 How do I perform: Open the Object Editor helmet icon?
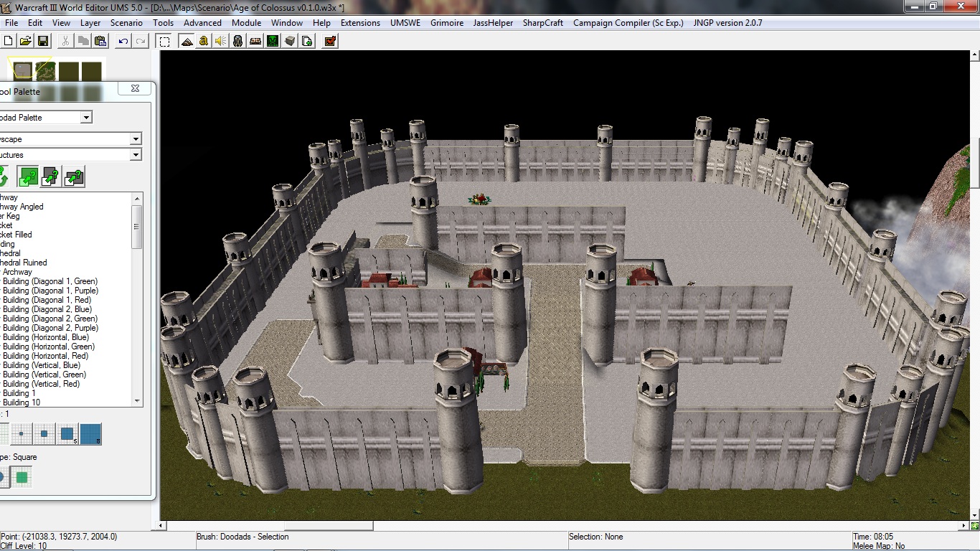(238, 41)
